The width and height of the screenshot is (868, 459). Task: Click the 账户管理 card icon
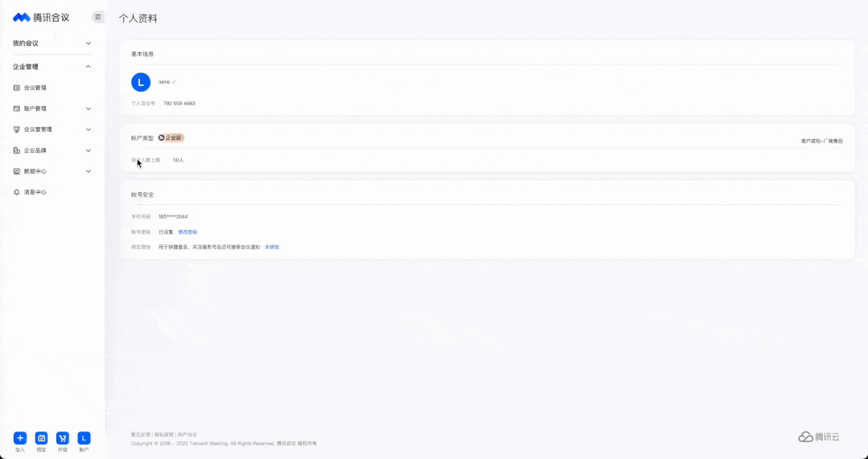[17, 109]
